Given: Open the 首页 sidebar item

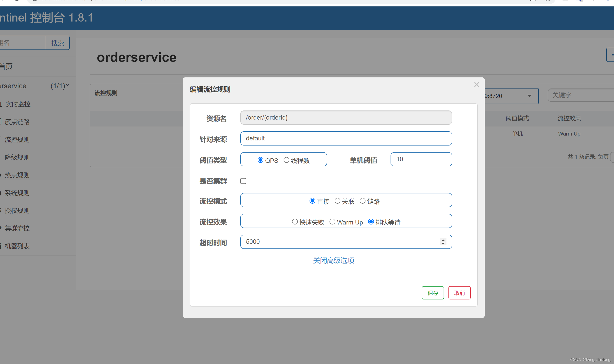Looking at the screenshot, I should [38, 66].
